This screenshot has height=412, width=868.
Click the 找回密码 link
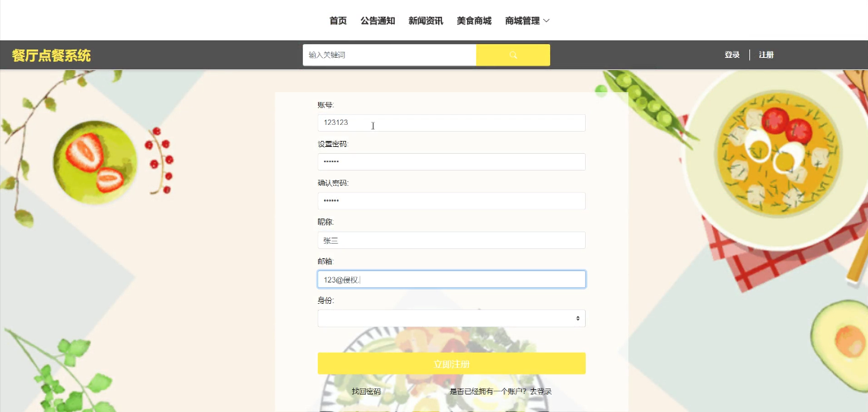point(366,391)
